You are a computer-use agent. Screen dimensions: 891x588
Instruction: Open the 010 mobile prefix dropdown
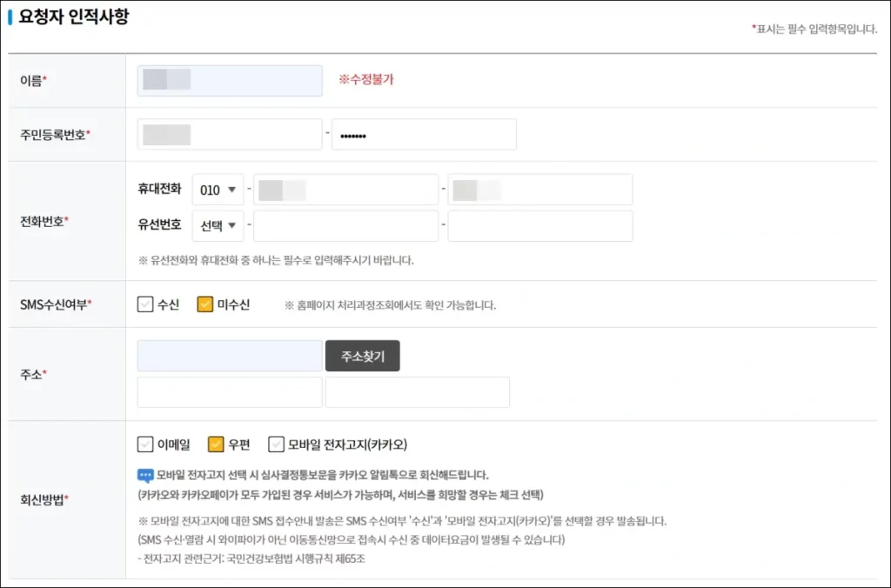click(218, 190)
